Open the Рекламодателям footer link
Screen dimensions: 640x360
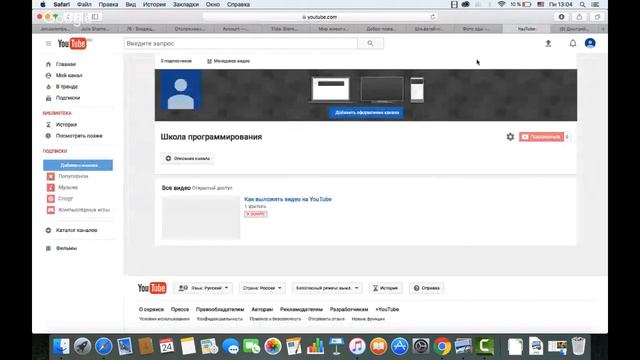coord(301,309)
